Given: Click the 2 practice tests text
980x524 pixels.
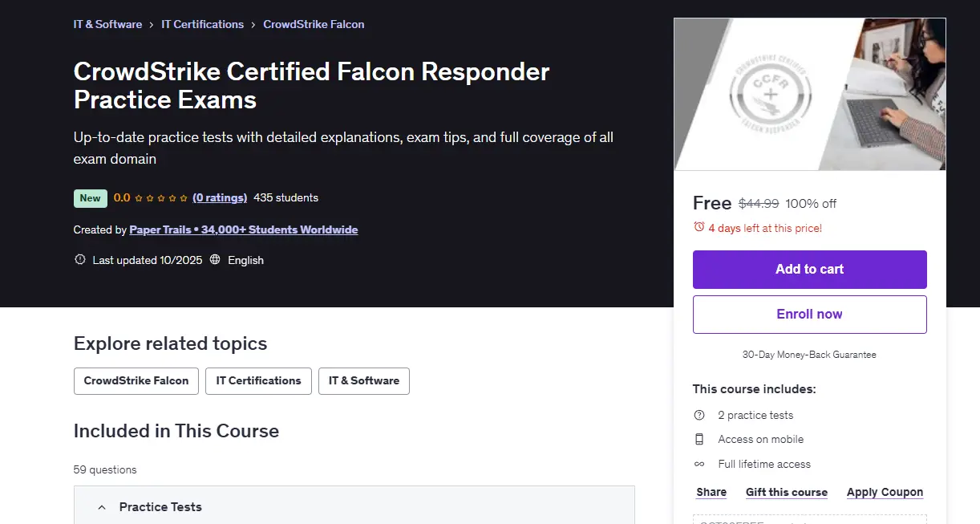Looking at the screenshot, I should click(x=755, y=415).
